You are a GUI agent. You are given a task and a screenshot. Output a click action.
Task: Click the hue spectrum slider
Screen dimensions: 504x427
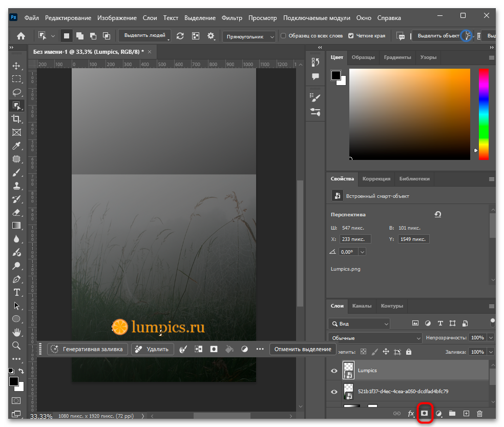484,114
